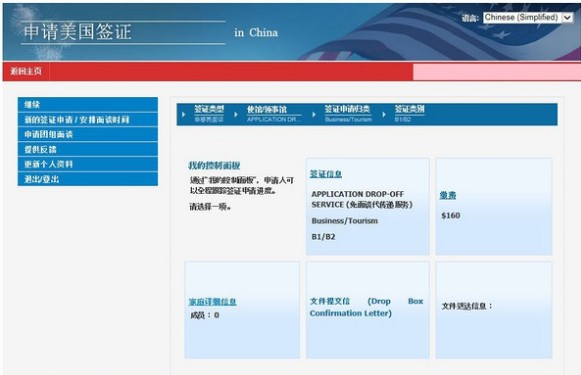Click the 签证申请归类 breadcrumb step
581x375 pixels.
(348, 113)
